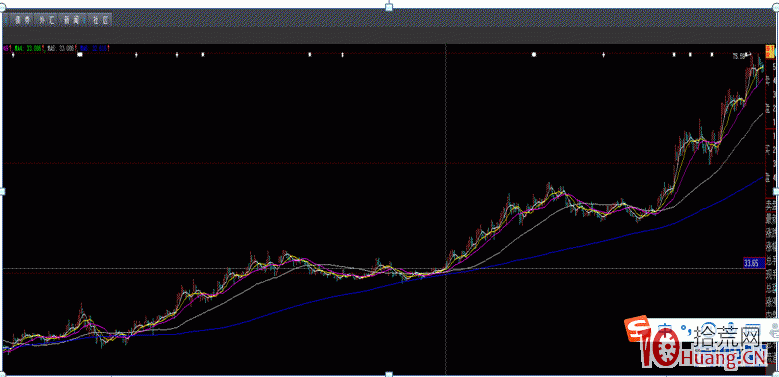Screen dimensions: 779x377
Task: Switch to the 外汇 tab
Action: tap(46, 20)
